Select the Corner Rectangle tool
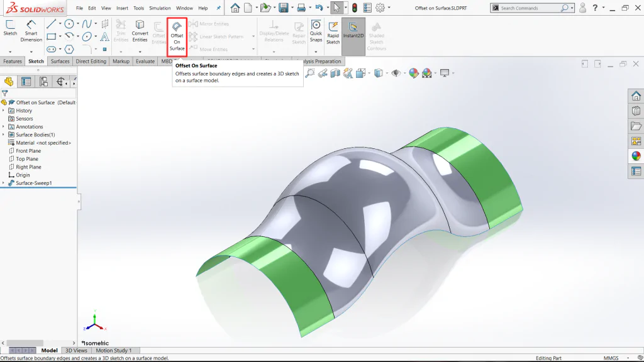The height and width of the screenshot is (362, 644). (51, 36)
